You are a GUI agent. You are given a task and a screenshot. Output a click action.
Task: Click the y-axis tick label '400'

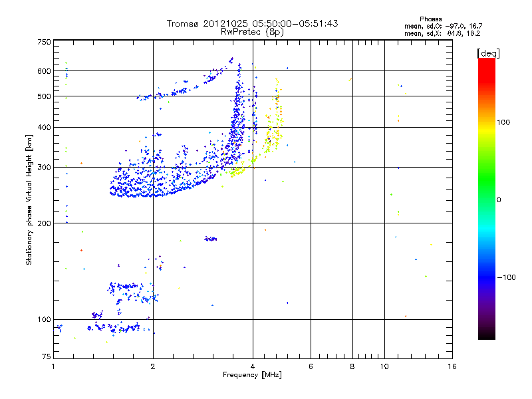[x=44, y=128]
